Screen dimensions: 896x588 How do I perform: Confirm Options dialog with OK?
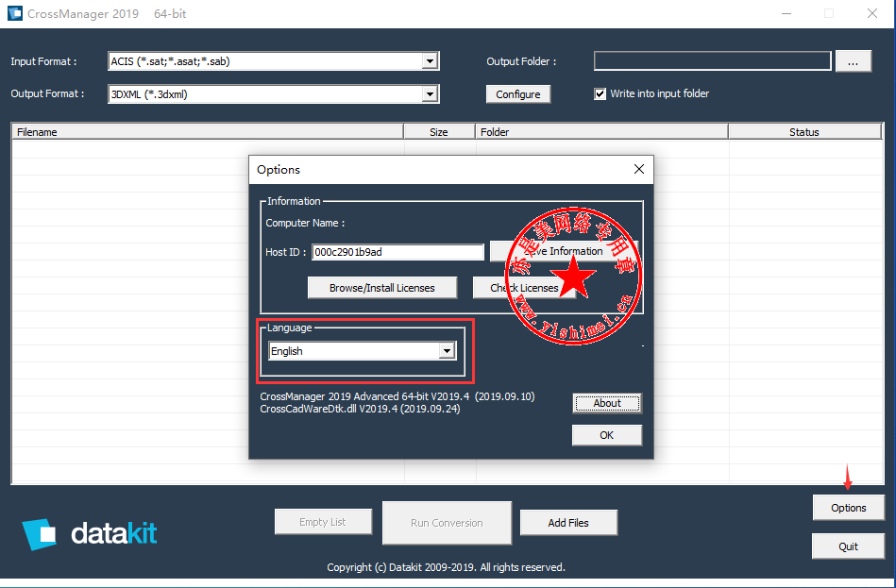[x=606, y=435]
